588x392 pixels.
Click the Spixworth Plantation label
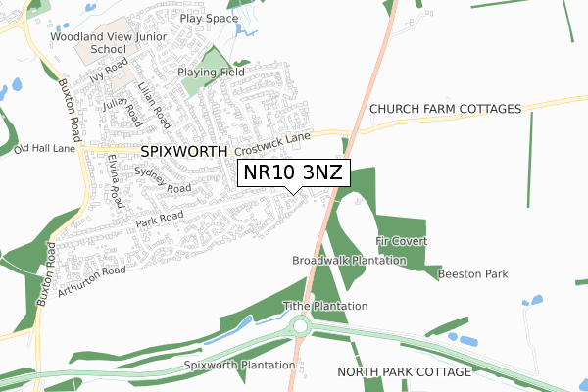pos(240,365)
